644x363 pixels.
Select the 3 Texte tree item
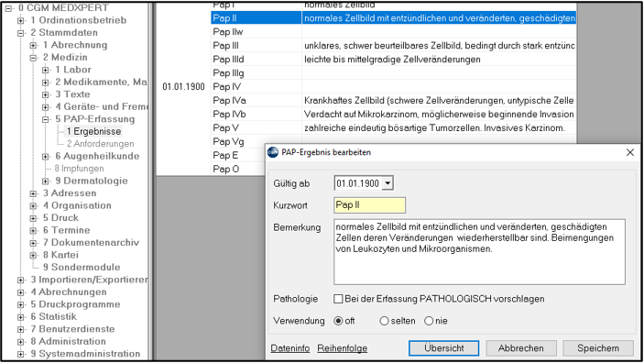coord(72,94)
